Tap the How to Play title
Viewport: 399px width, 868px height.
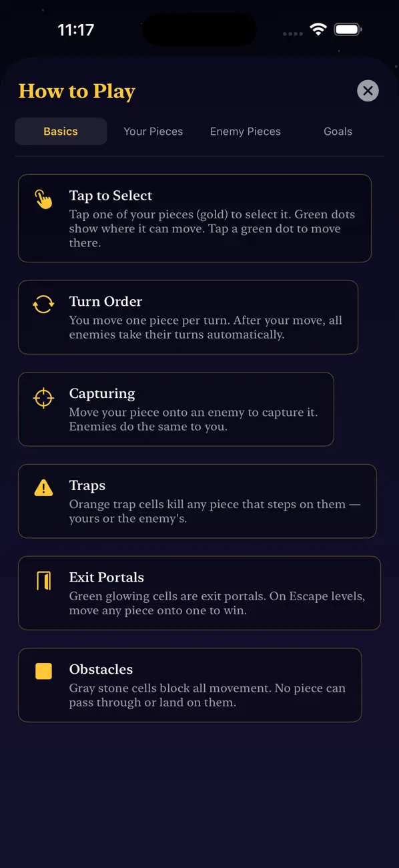[77, 91]
